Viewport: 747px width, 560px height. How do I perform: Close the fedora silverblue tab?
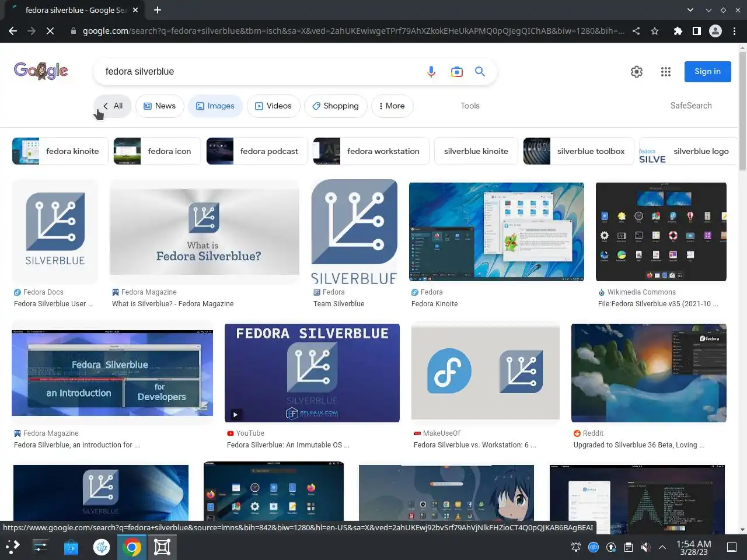(135, 10)
